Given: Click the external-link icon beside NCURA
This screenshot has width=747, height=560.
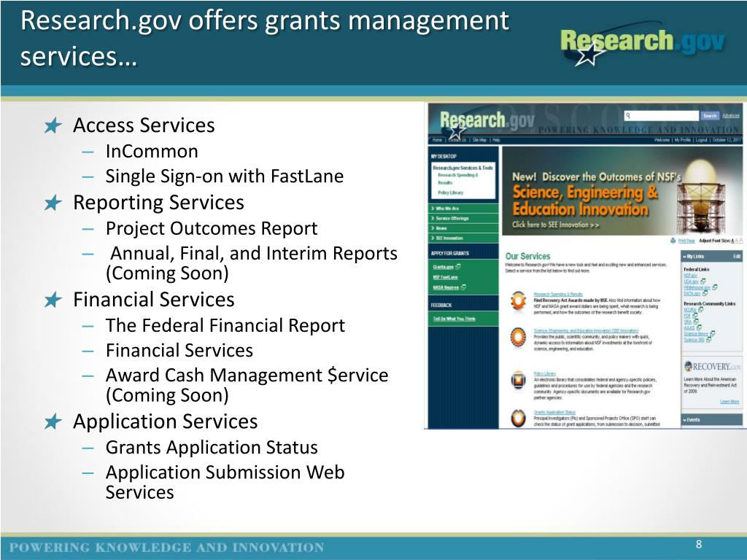Looking at the screenshot, I should [701, 309].
